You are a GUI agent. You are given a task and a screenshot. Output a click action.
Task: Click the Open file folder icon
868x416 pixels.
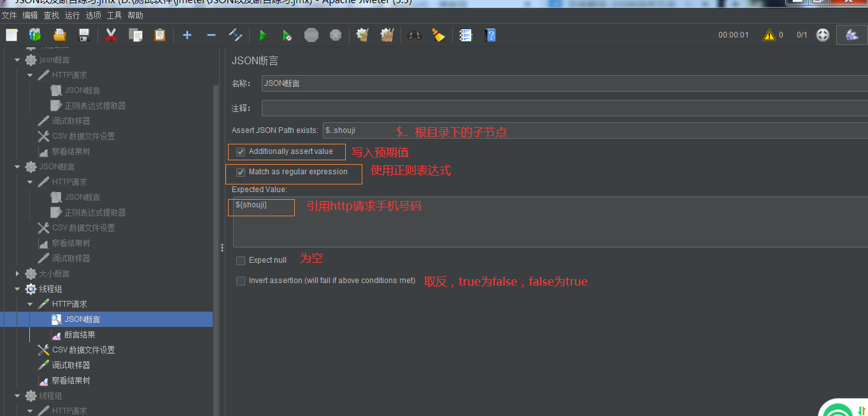click(x=60, y=35)
